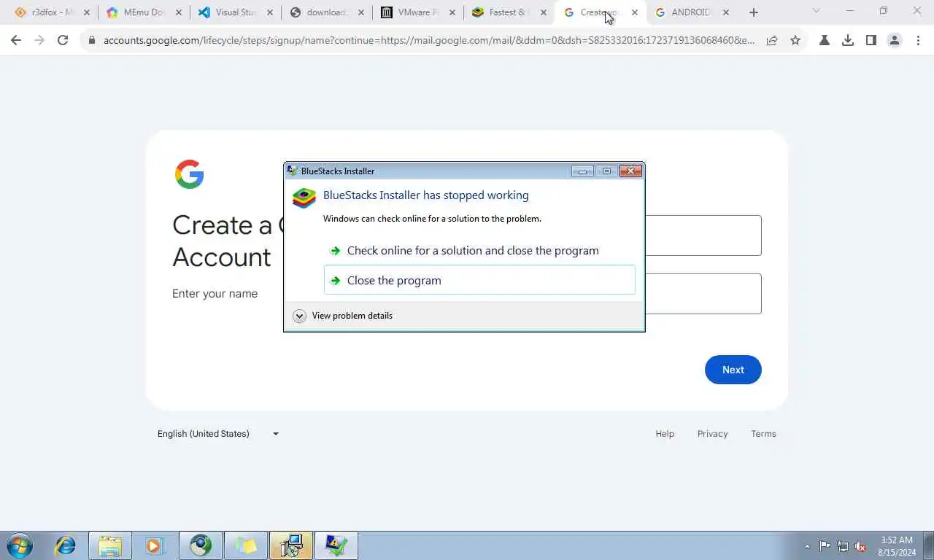Switch to Chromium browser taskbar icon
Image resolution: width=934 pixels, height=560 pixels.
click(200, 545)
